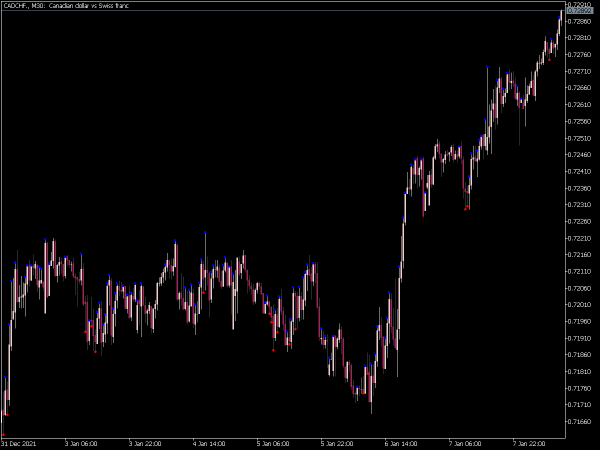Click the 0.71960 price axis label
The image size is (600, 450).
point(580,322)
